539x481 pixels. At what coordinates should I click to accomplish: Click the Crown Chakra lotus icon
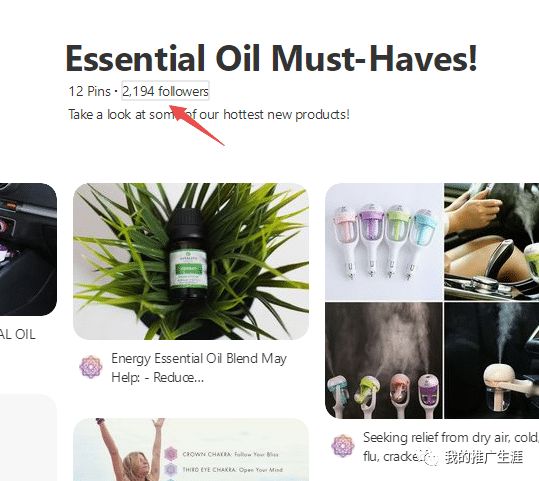pyautogui.click(x=170, y=454)
